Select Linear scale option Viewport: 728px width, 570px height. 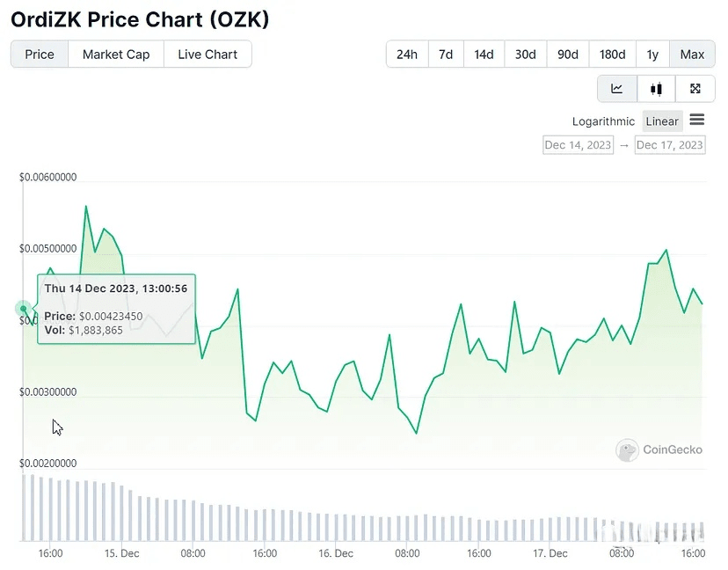pyautogui.click(x=662, y=121)
